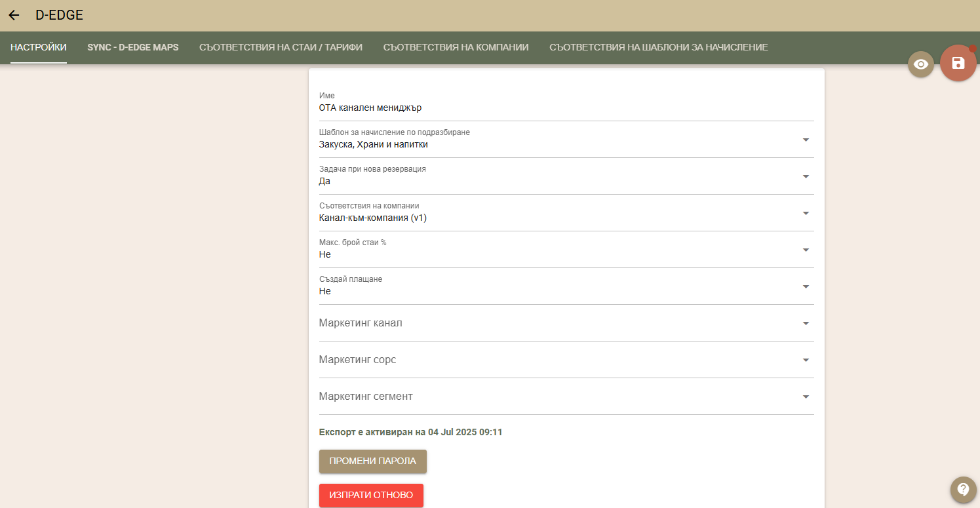Save settings with the floppy disk icon
The width and height of the screenshot is (980, 508).
point(958,63)
